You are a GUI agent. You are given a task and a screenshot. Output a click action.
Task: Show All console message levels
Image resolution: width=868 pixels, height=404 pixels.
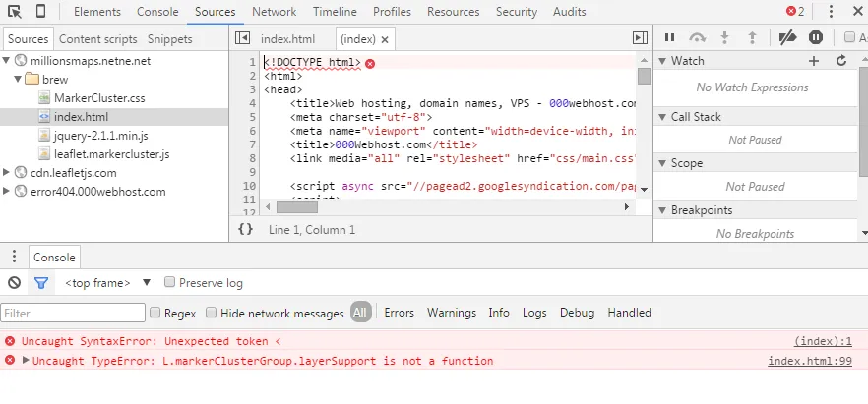point(360,313)
